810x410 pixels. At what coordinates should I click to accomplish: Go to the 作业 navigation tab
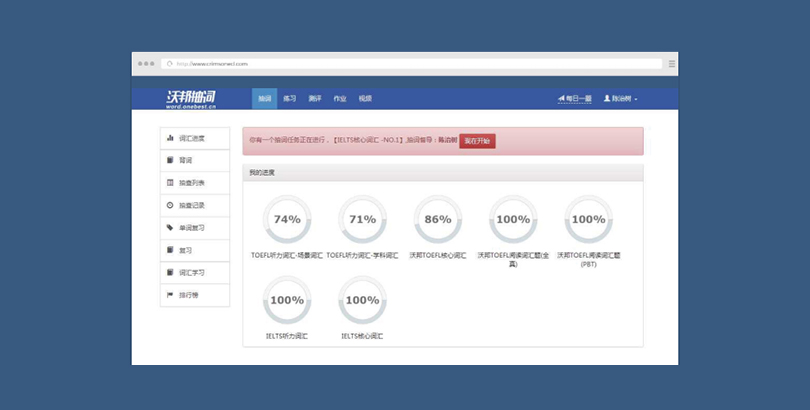tap(340, 99)
